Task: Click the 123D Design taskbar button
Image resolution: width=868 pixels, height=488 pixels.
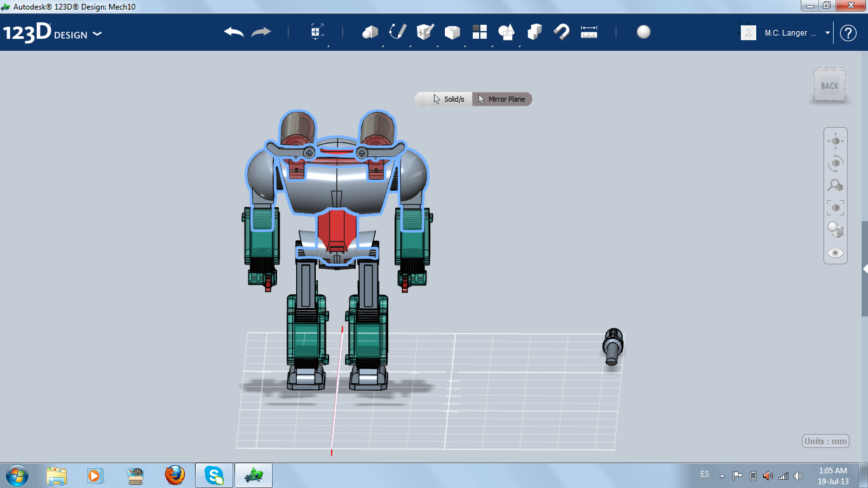Action: click(x=254, y=475)
